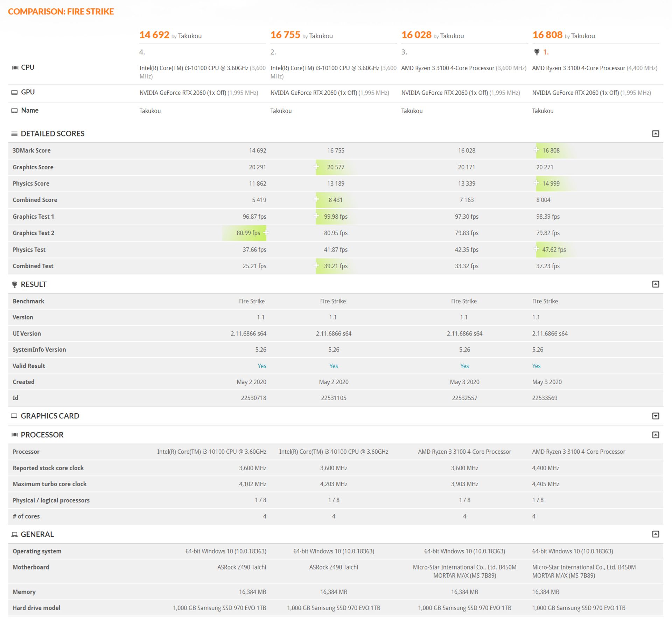Click the PROCESSOR chip icon

[x=14, y=434]
